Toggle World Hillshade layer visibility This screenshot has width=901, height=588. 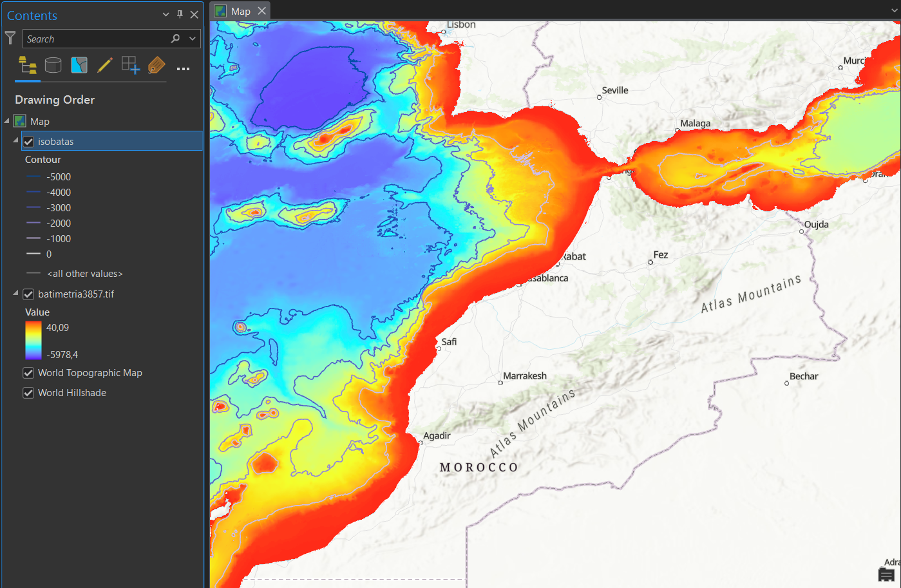[x=28, y=393]
